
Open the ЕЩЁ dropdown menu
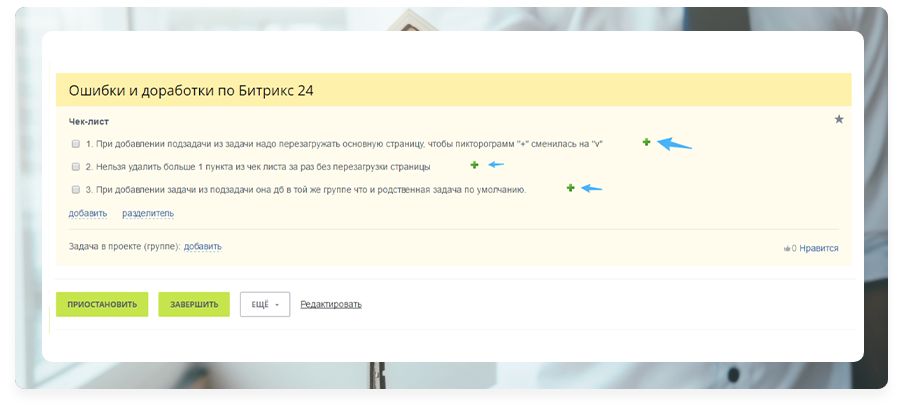(x=265, y=304)
